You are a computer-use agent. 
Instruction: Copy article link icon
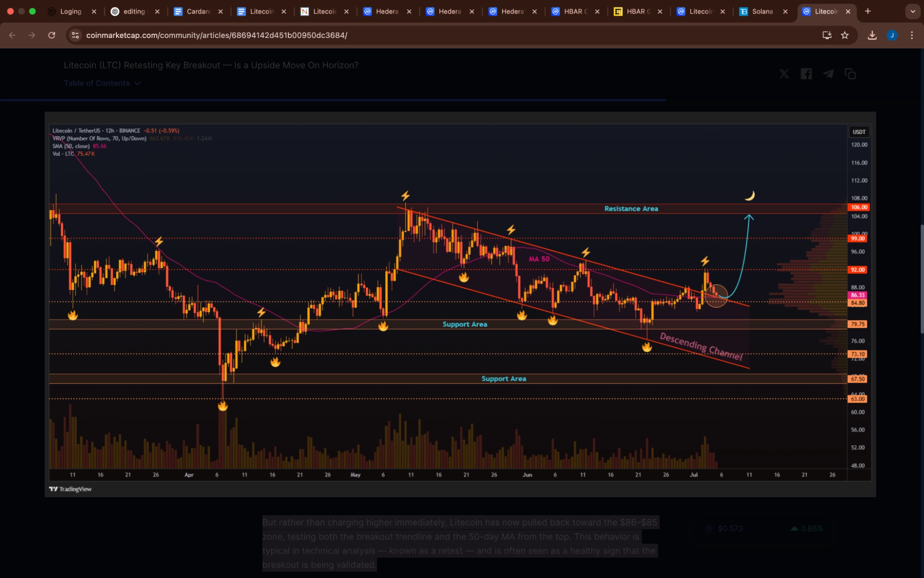850,74
